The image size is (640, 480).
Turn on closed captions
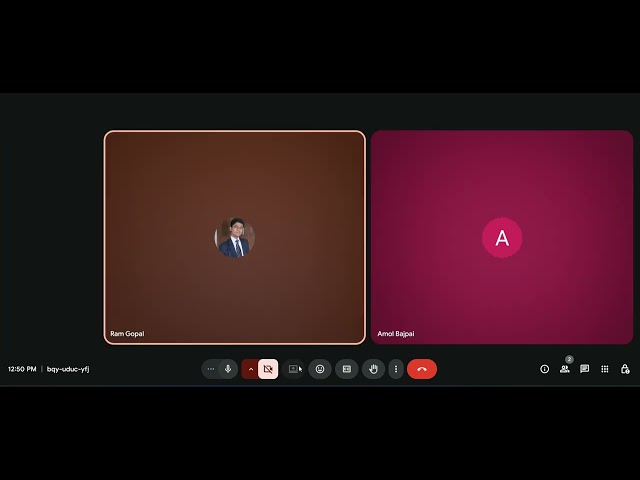pos(347,369)
